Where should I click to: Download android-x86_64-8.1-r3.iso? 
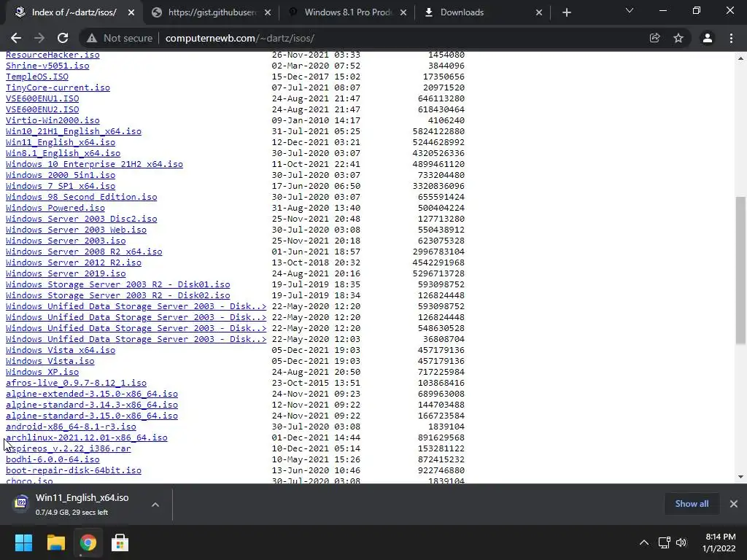tap(71, 427)
